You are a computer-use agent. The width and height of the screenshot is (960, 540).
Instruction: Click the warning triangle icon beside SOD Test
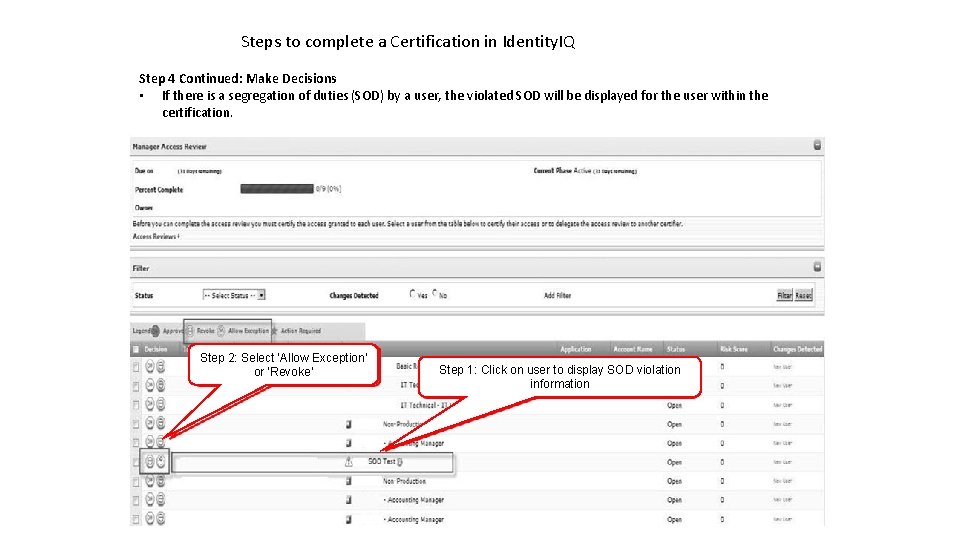348,462
